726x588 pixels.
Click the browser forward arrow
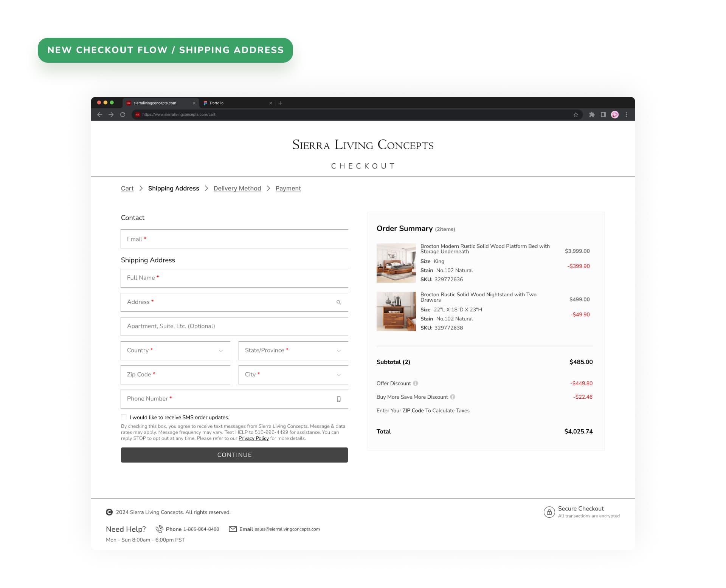pos(111,115)
